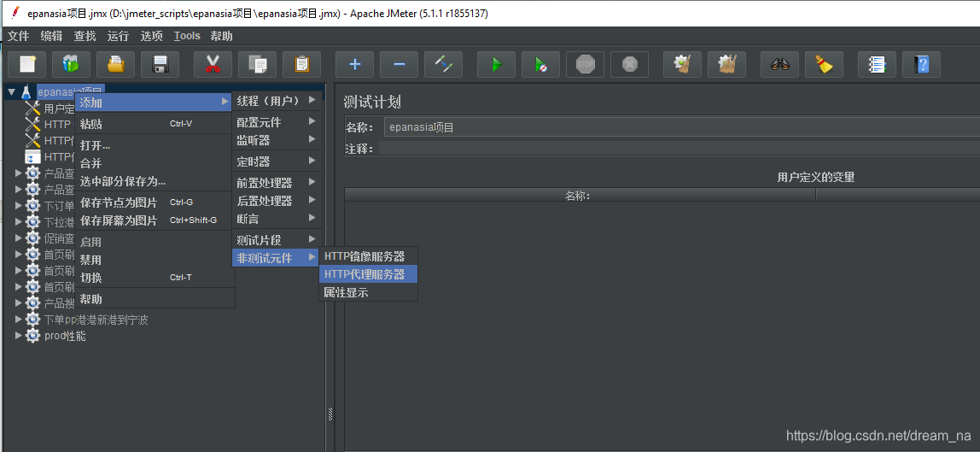Expand the 下订单 thread group arrow
Screen dimensions: 980x452
tap(18, 206)
